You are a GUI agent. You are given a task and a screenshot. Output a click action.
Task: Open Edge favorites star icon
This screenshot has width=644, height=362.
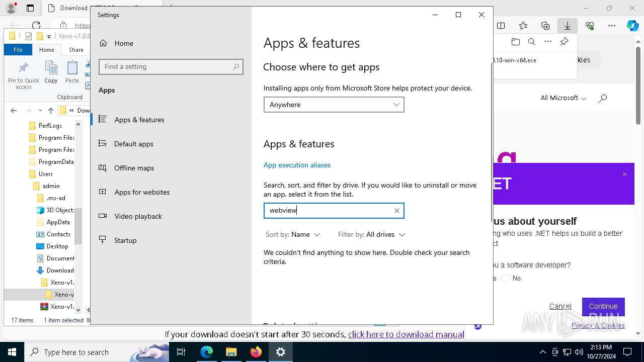point(523,26)
